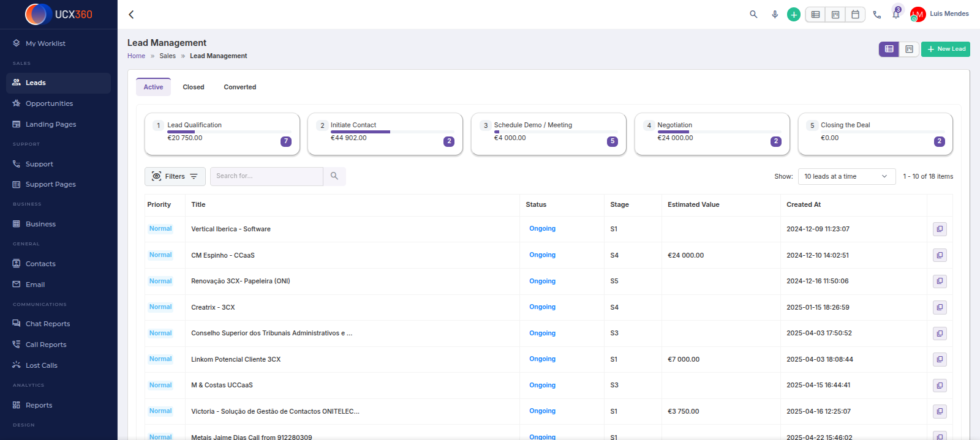Open the global search magnifier icon
The width and height of the screenshot is (980, 440).
753,14
